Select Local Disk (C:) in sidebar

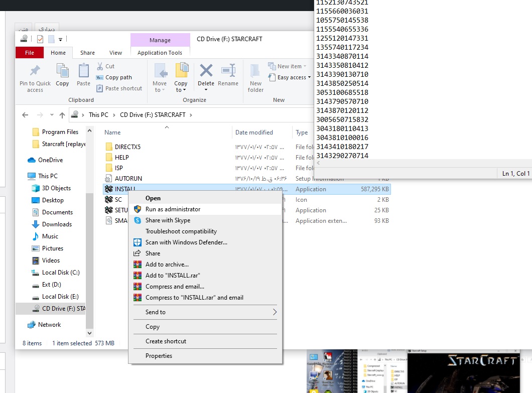(x=61, y=273)
